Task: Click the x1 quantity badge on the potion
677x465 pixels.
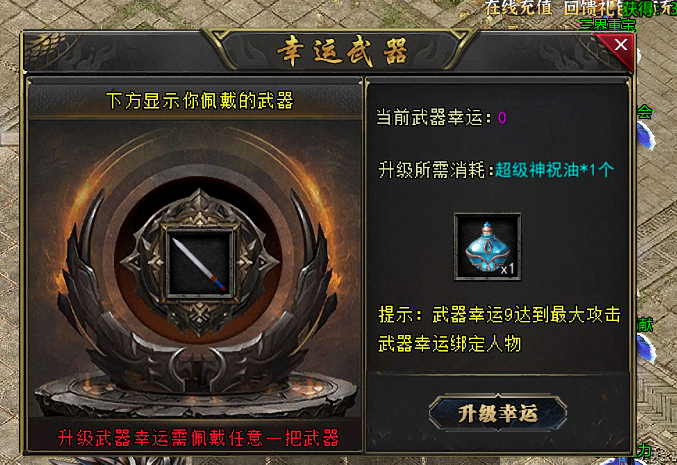Action: pyautogui.click(x=507, y=269)
